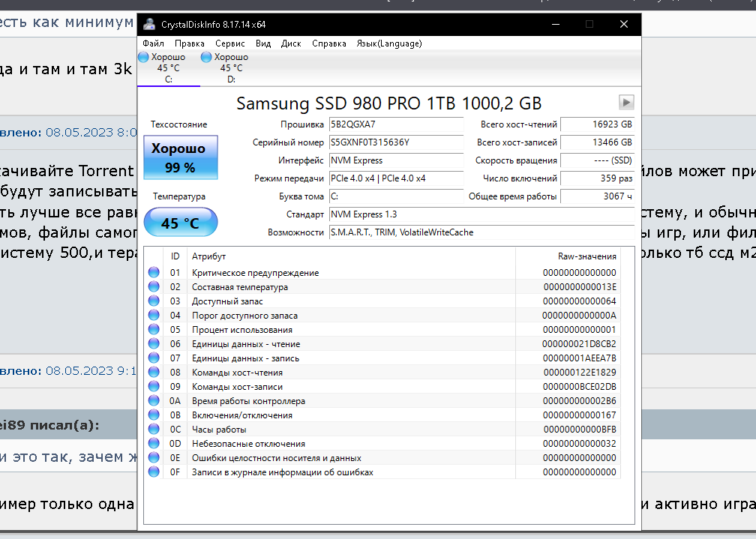Image resolution: width=756 pixels, height=539 pixels.
Task: Click status icon for Составная температура
Action: [x=154, y=286]
